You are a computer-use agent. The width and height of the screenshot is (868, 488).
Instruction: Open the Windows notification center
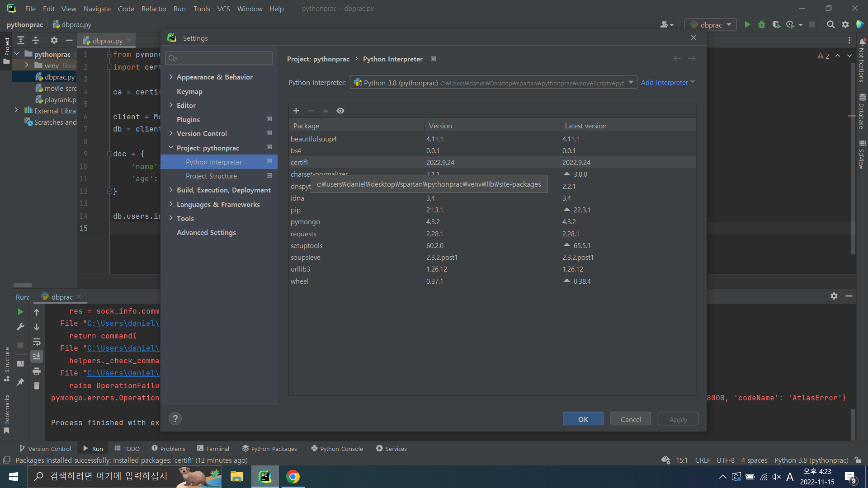pos(850,477)
